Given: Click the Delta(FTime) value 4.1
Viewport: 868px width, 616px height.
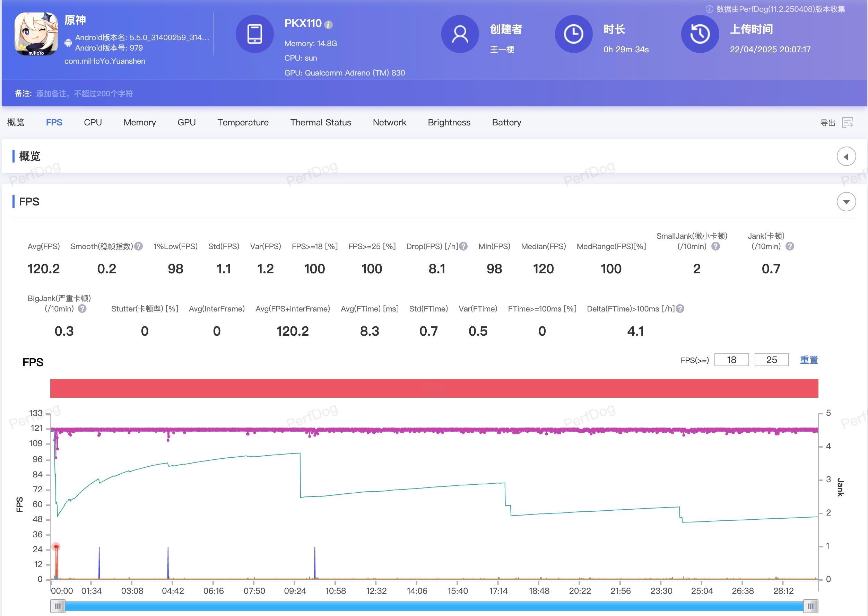Looking at the screenshot, I should [635, 331].
